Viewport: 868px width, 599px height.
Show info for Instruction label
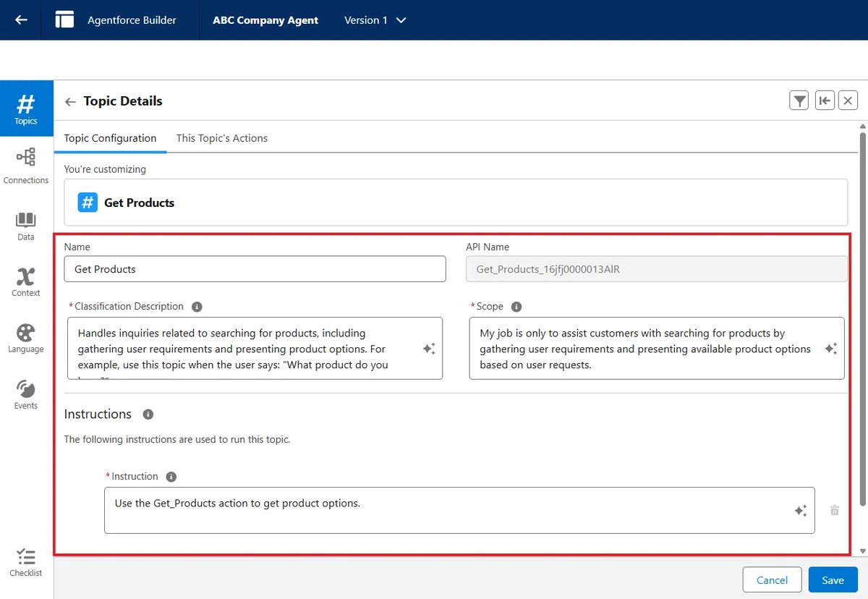pyautogui.click(x=171, y=477)
